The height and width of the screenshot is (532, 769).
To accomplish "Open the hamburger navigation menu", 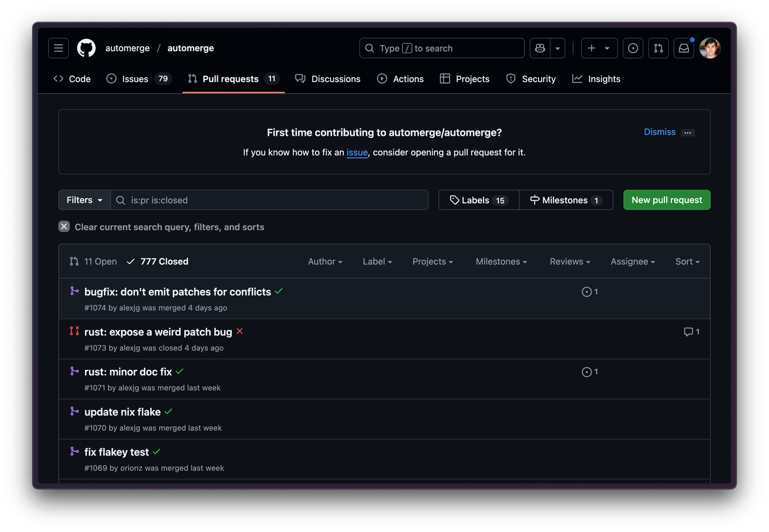I will tap(58, 48).
